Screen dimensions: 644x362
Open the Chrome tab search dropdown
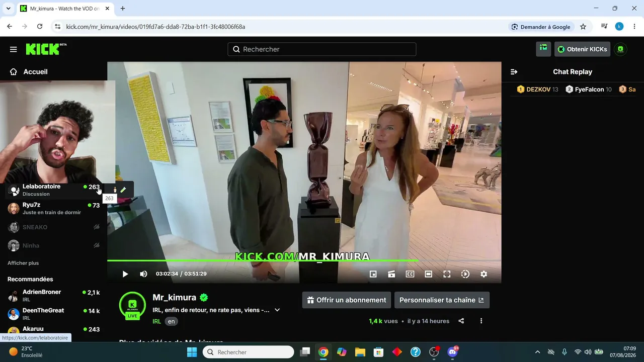pyautogui.click(x=8, y=9)
